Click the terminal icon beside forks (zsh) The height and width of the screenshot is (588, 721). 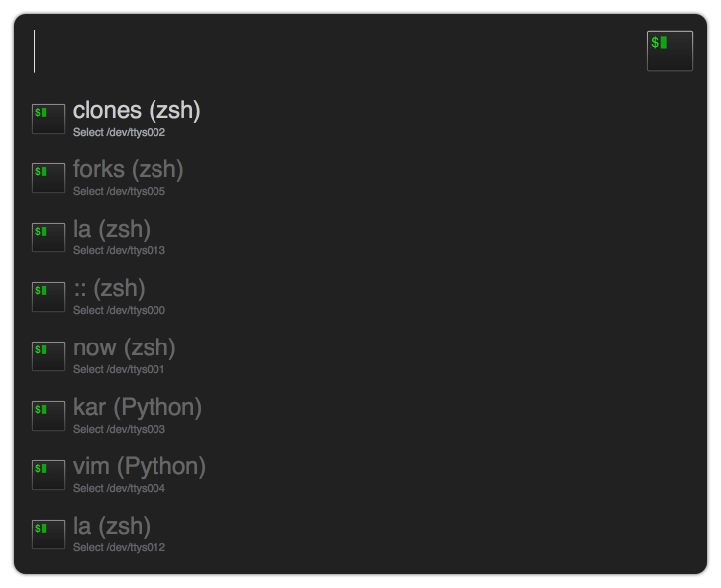(x=49, y=178)
